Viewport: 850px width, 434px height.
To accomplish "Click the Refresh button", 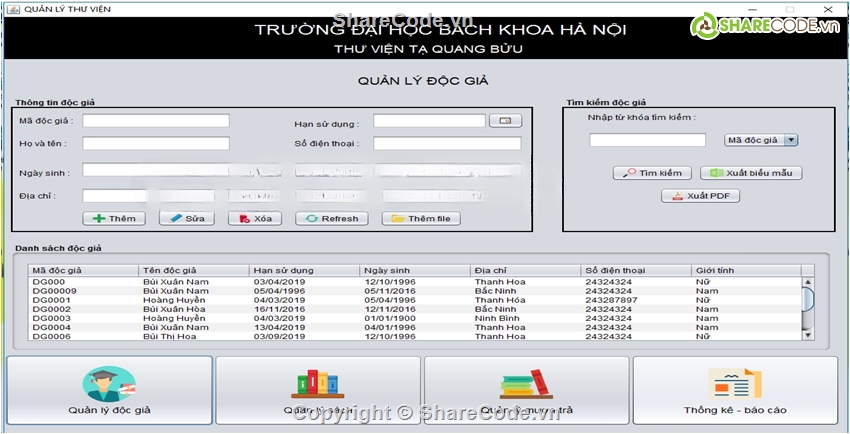I will (332, 218).
